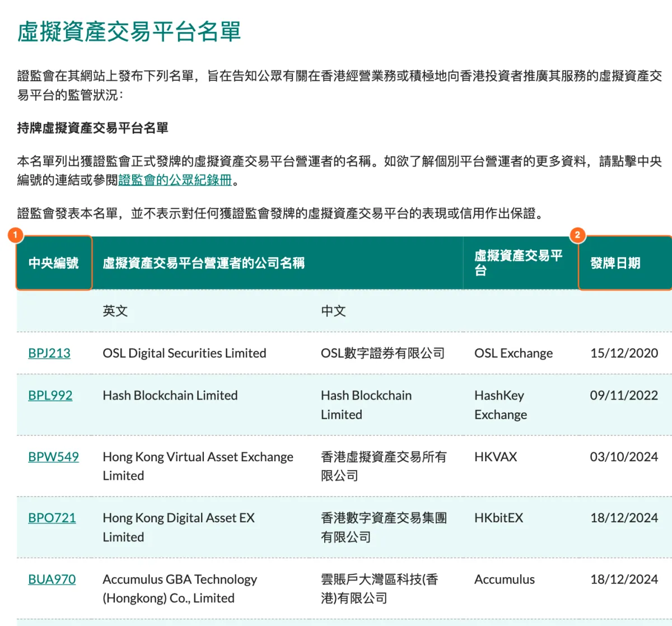
Task: Select 香港數字資產交易集團有限公司 cell
Action: (x=384, y=527)
